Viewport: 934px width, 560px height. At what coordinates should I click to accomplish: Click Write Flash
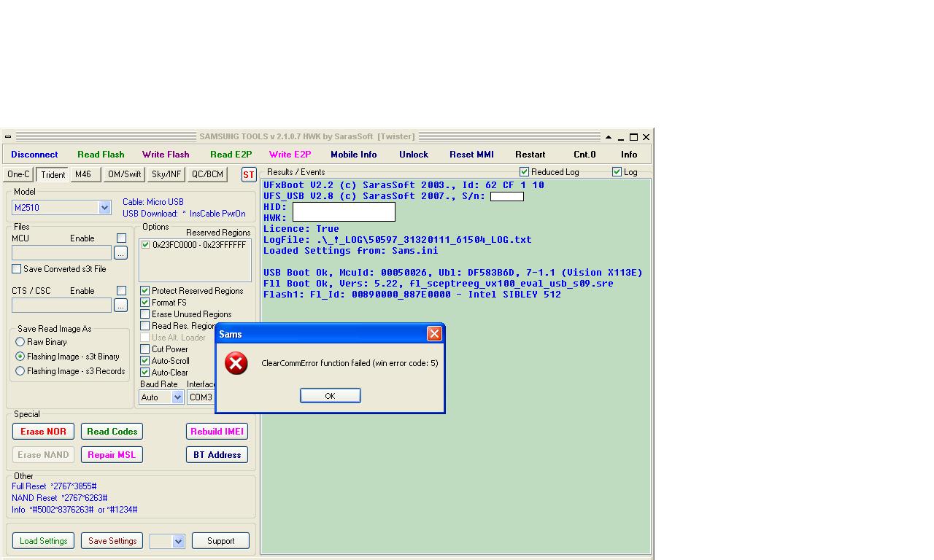(166, 155)
